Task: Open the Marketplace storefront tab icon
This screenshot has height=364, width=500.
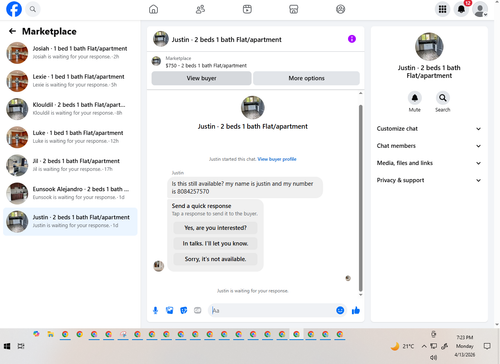Action: [x=294, y=9]
